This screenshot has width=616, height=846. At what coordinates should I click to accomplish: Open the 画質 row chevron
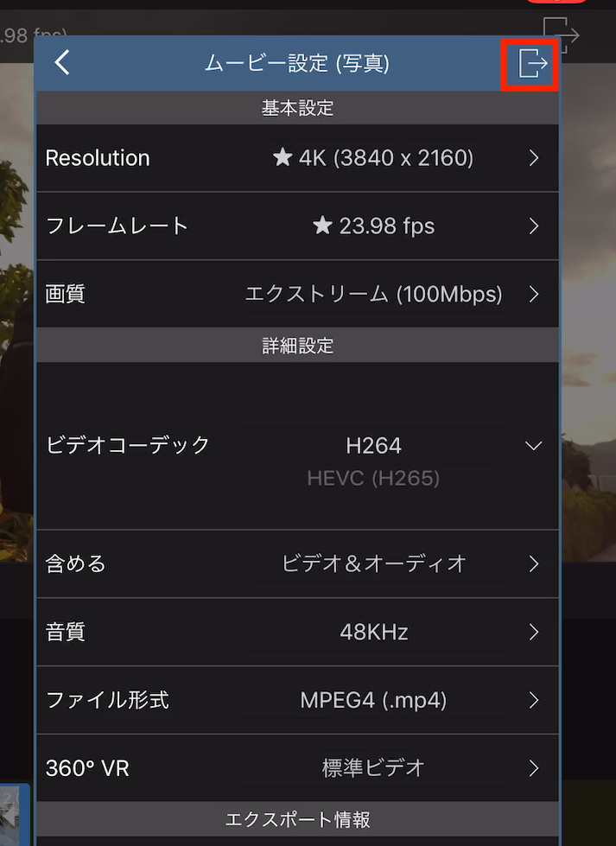534,295
